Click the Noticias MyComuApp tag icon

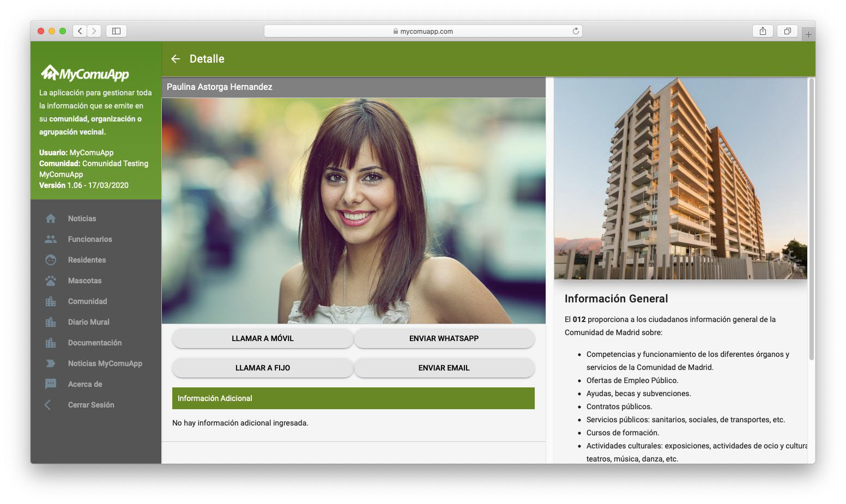click(x=51, y=363)
